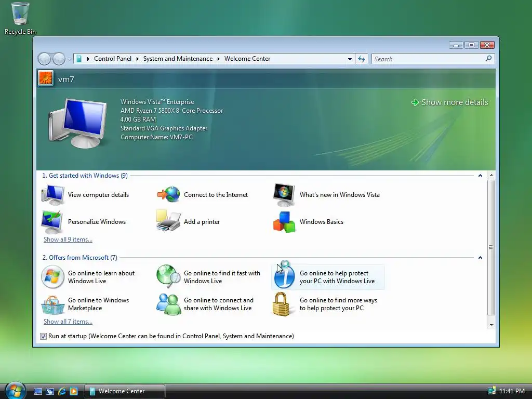This screenshot has width=532, height=399.
Task: Select the Personalize Windows icon
Action: tap(52, 222)
